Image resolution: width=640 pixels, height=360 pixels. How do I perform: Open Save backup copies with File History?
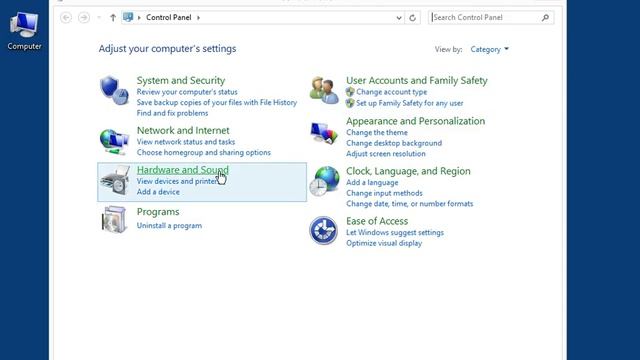(217, 102)
